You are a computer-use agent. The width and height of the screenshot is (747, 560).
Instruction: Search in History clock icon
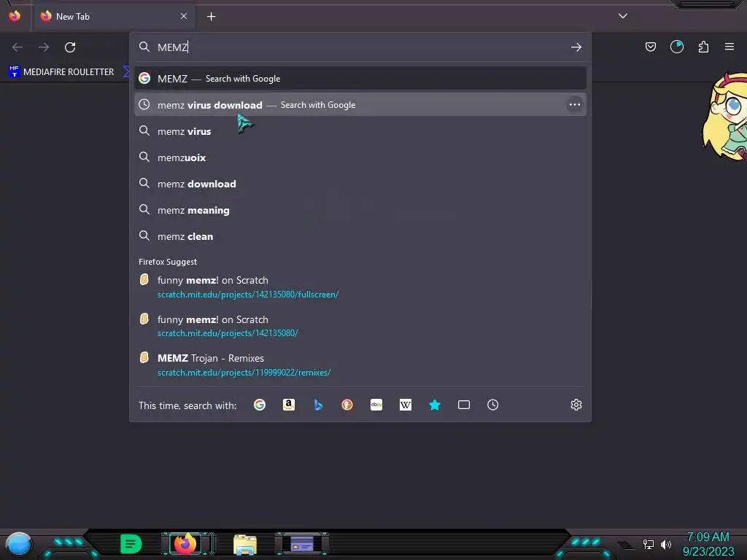[492, 405]
